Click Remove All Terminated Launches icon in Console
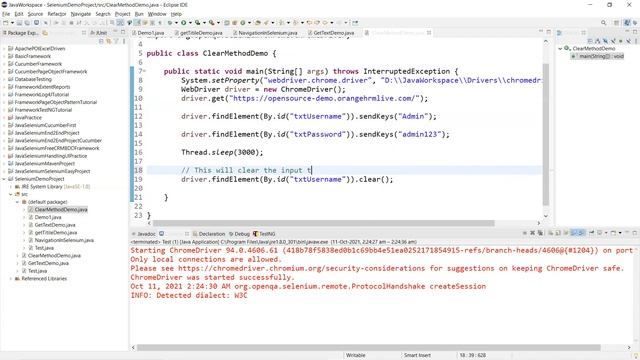The height and width of the screenshot is (360, 640). [x=540, y=233]
